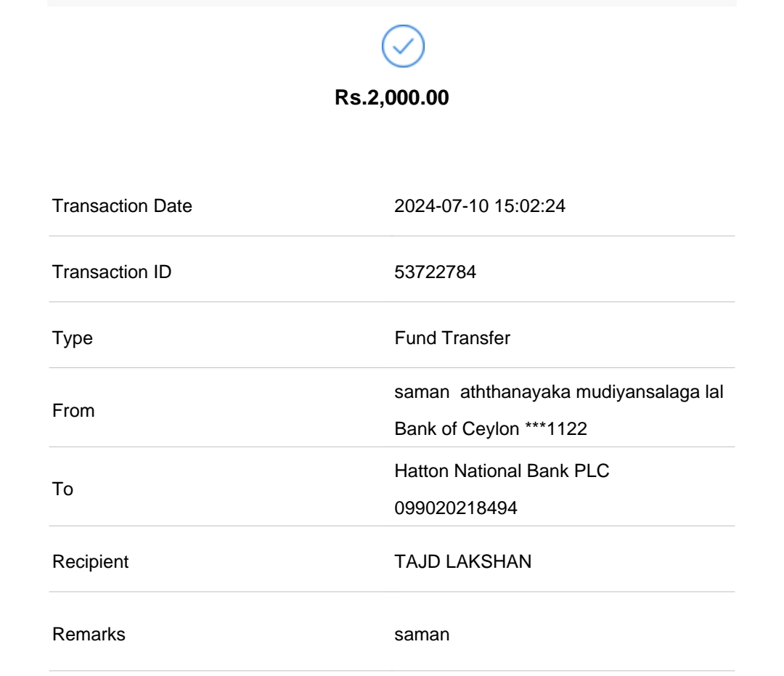The height and width of the screenshot is (676, 784).
Task: Click the Recipient row label
Action: (91, 562)
